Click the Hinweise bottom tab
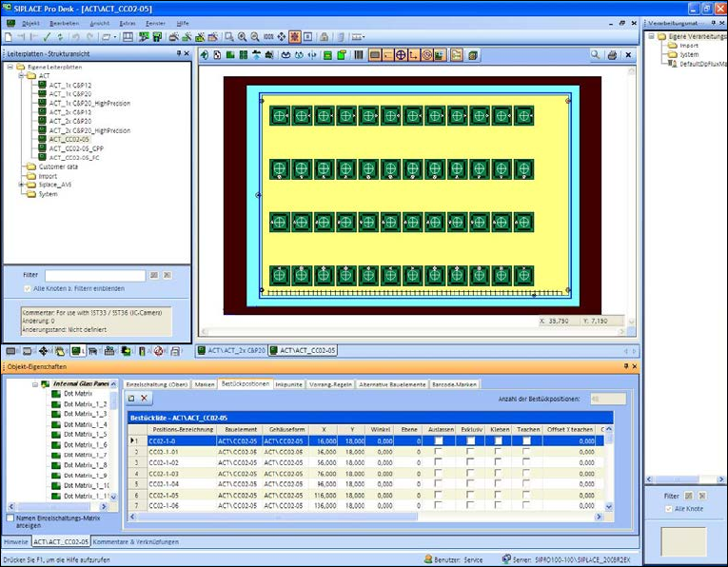This screenshot has height=567, width=728. click(16, 541)
